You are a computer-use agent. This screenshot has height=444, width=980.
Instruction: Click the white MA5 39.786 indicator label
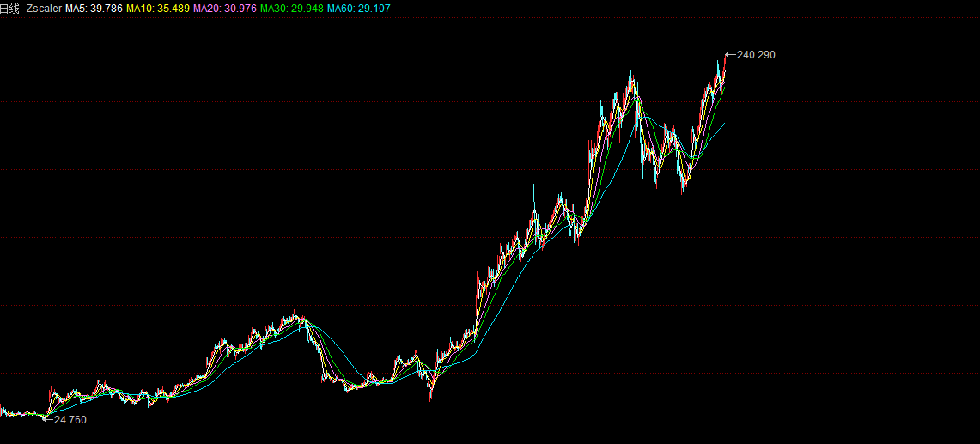tap(94, 7)
